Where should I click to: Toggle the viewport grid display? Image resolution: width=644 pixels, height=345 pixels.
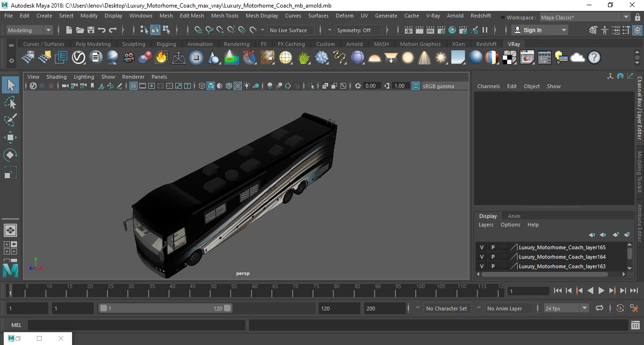point(134,86)
